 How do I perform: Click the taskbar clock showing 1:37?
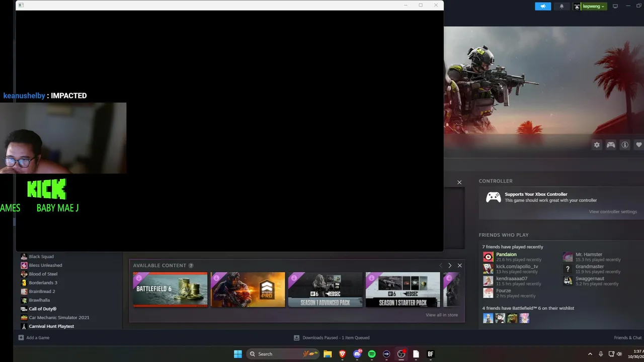click(x=636, y=354)
